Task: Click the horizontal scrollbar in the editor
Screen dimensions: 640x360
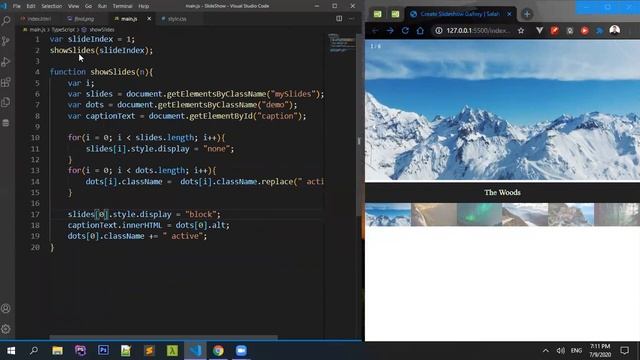Action: pos(163,337)
